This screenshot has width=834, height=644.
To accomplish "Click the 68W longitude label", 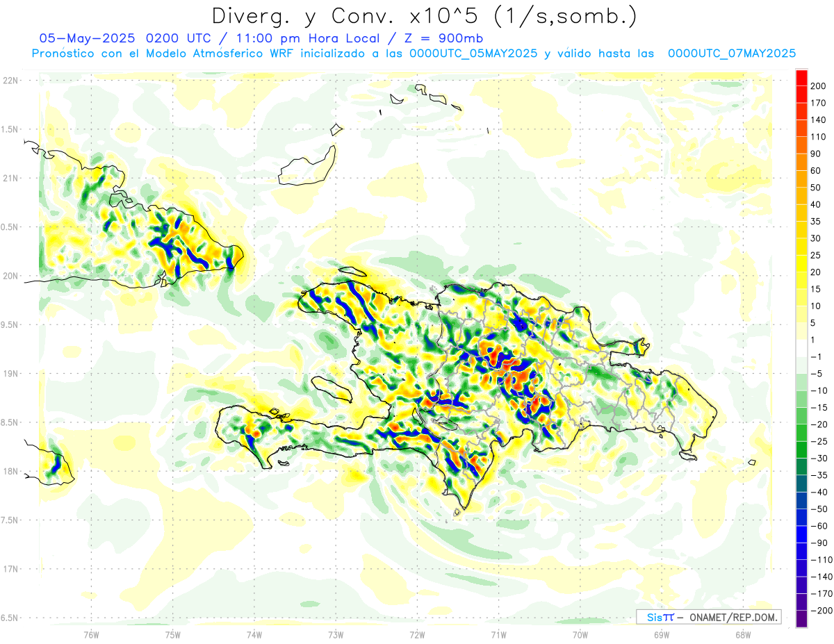I will click(x=743, y=635).
